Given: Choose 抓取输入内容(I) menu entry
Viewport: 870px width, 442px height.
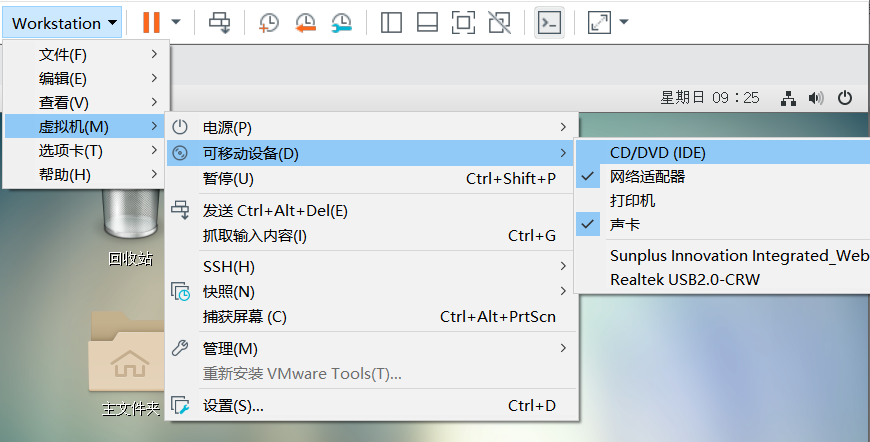Looking at the screenshot, I should pyautogui.click(x=372, y=236).
